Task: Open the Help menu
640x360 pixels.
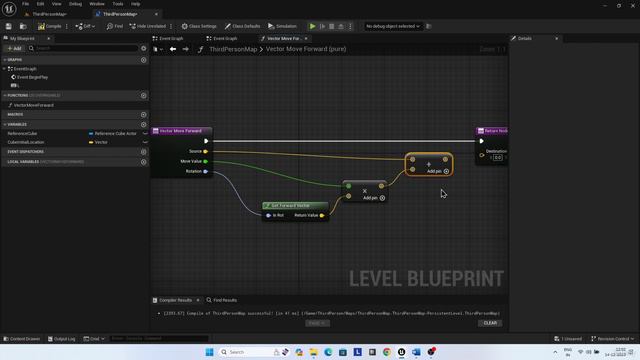Action: tap(136, 4)
